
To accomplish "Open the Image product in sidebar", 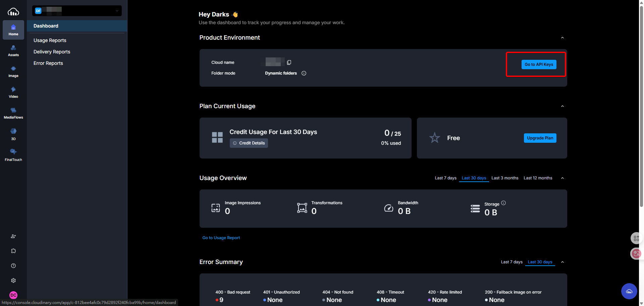I will [13, 72].
